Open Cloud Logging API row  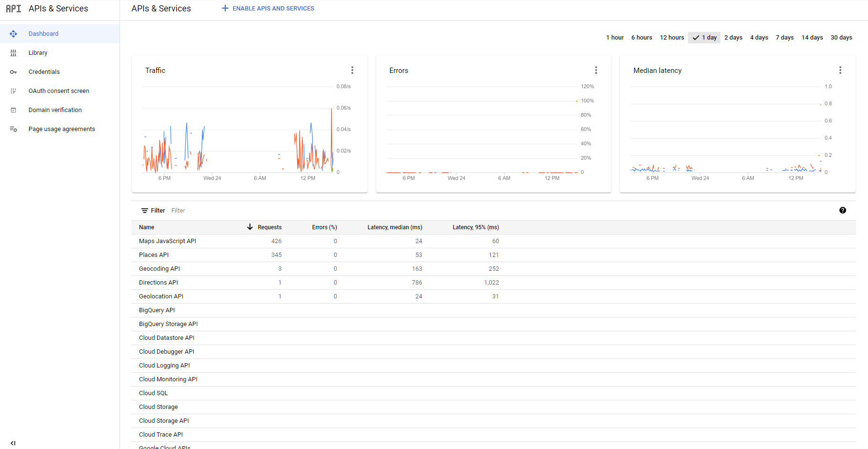pyautogui.click(x=494, y=366)
